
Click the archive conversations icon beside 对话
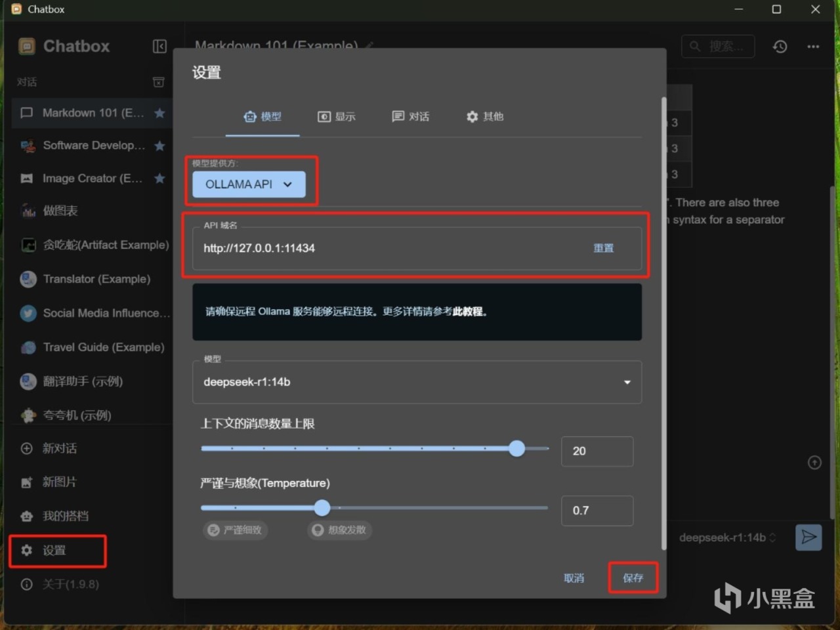(158, 82)
